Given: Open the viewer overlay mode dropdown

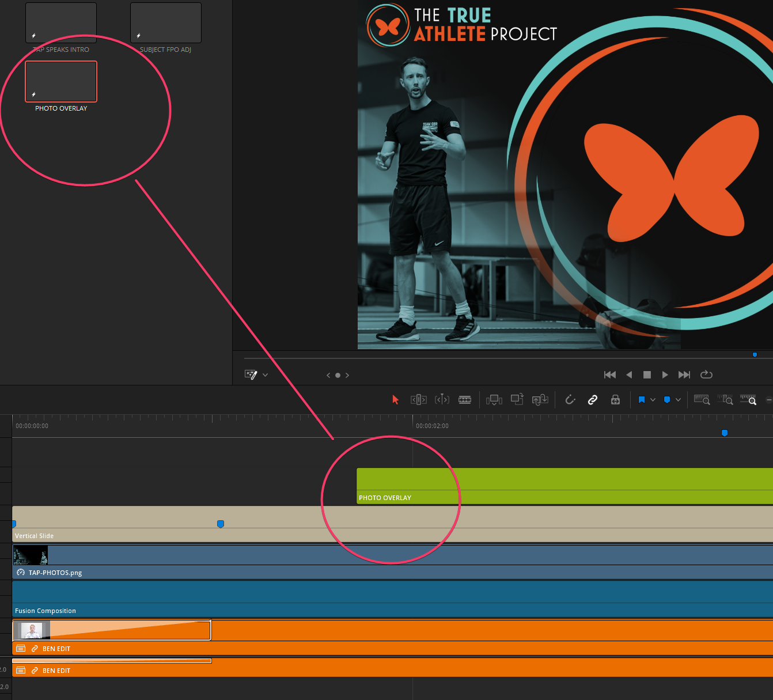Looking at the screenshot, I should pos(266,375).
